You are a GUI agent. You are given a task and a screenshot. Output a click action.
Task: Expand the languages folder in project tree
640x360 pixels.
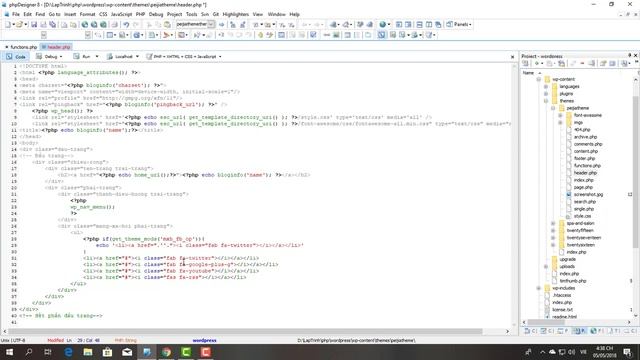coord(546,87)
